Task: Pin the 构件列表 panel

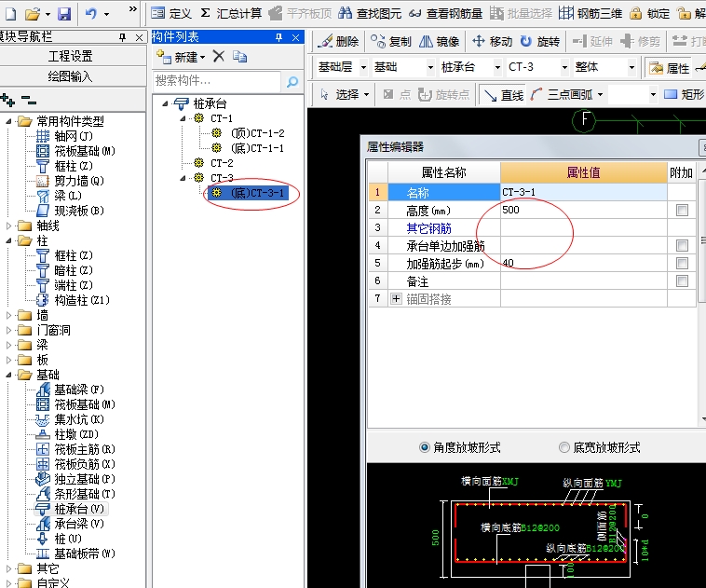Action: [279, 37]
